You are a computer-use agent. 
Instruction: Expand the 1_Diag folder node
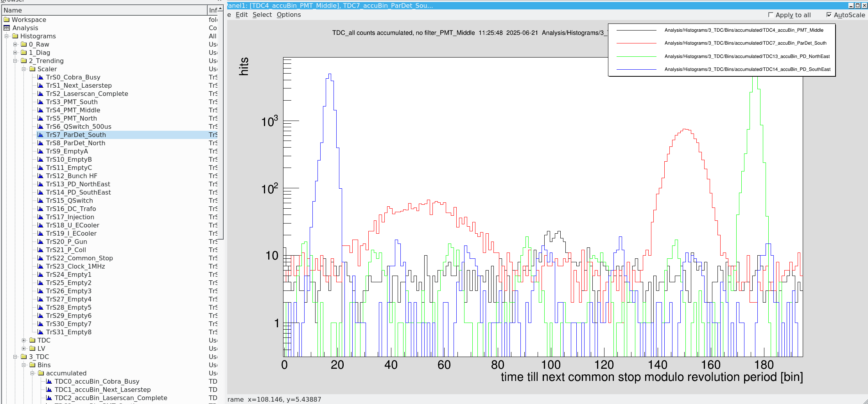(x=15, y=52)
